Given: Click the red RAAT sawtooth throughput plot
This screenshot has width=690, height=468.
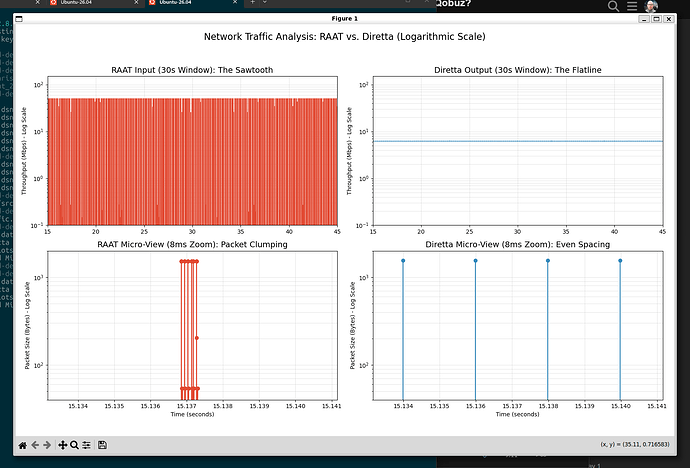Looking at the screenshot, I should pos(192,161).
